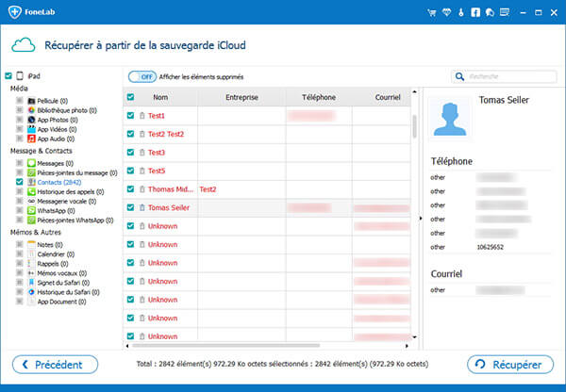Open Calendrier (0) in the sidebar
The width and height of the screenshot is (566, 392).
point(56,254)
